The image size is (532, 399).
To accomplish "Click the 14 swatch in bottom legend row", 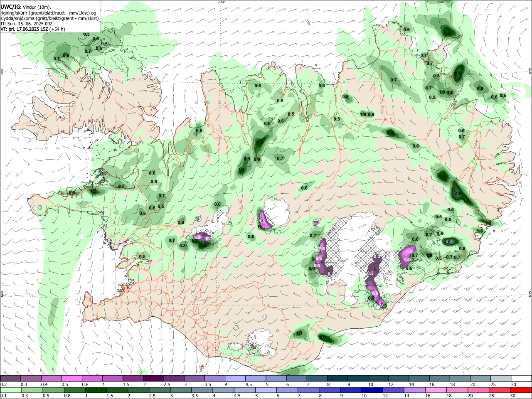I will coord(414,390).
